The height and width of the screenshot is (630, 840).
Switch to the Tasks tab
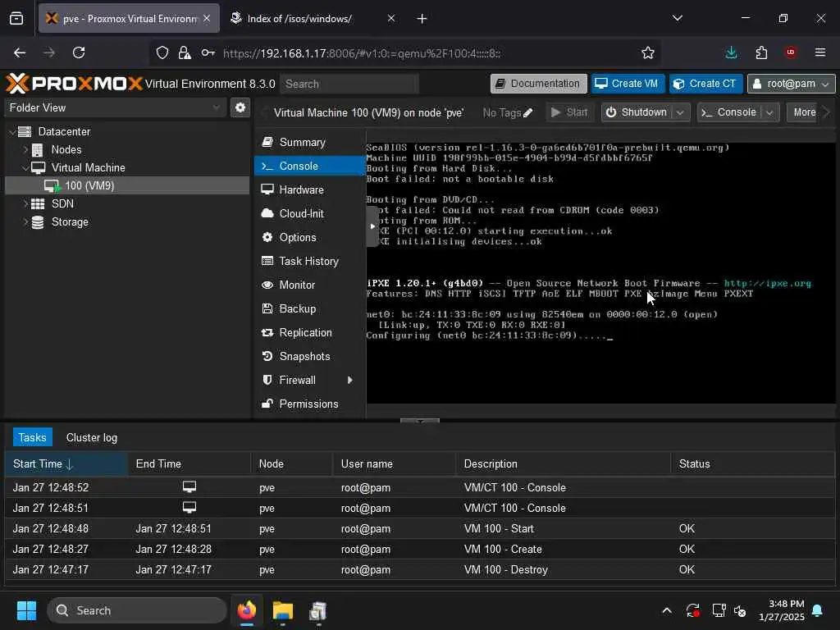coord(32,438)
